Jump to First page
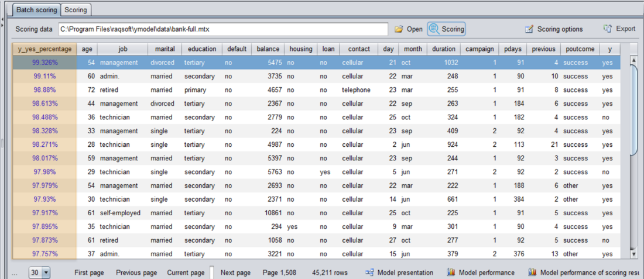Image resolution: width=644 pixels, height=279 pixels. (x=90, y=273)
